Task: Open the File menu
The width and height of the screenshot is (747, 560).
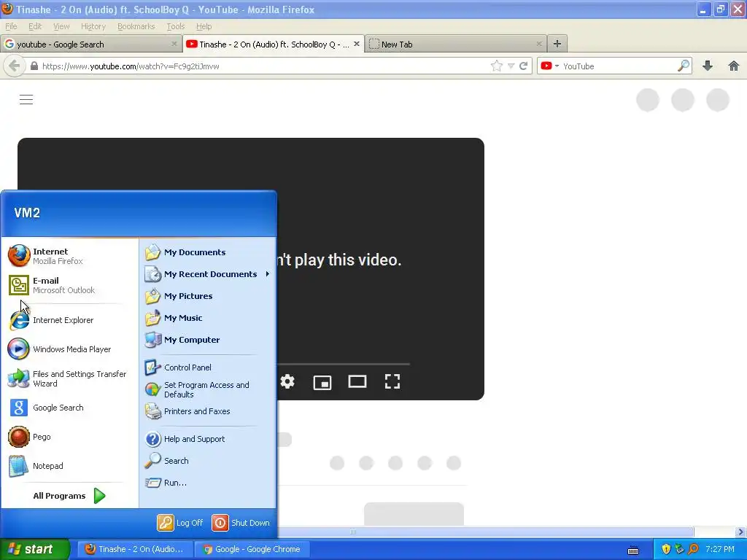Action: click(x=11, y=26)
